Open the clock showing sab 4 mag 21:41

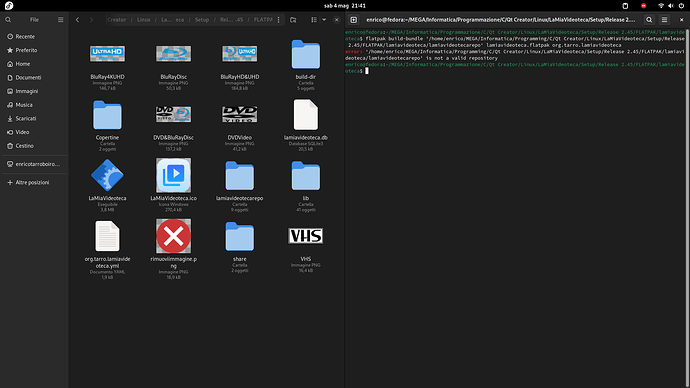coord(345,6)
